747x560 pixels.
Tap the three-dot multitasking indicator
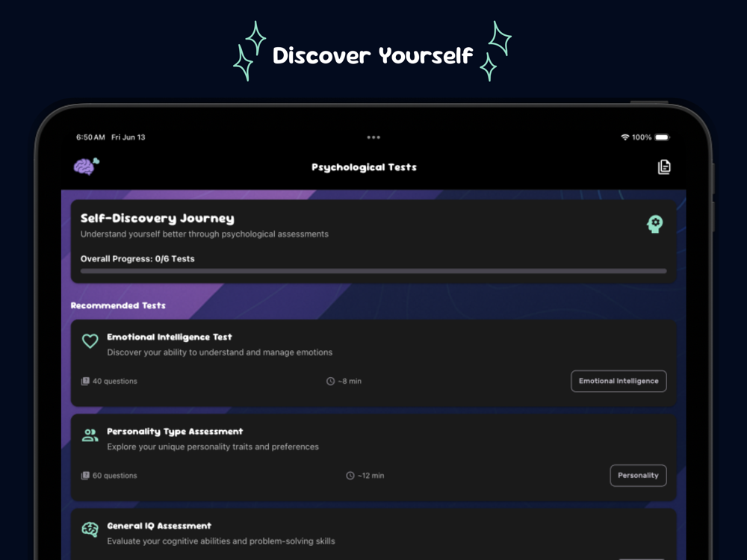click(373, 137)
